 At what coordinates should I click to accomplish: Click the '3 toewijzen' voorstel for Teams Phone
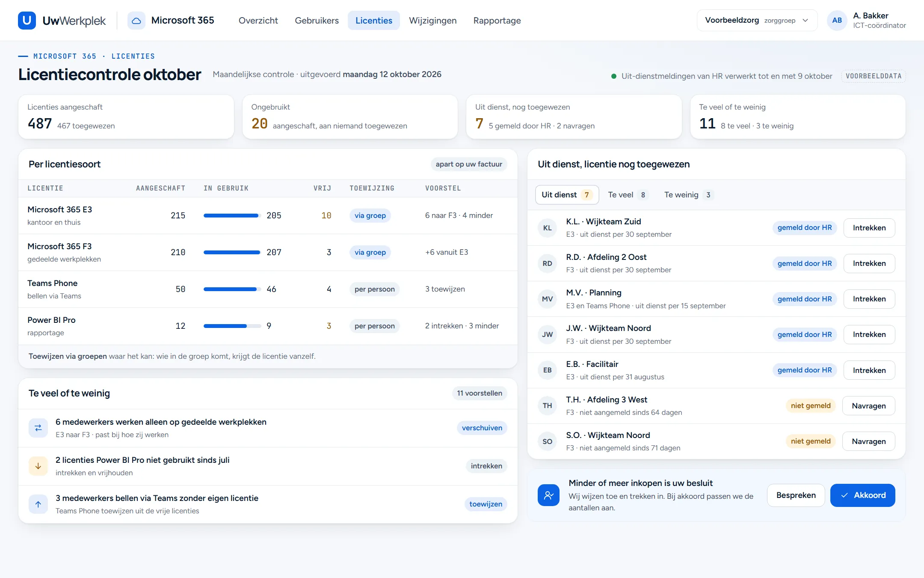[x=445, y=289]
